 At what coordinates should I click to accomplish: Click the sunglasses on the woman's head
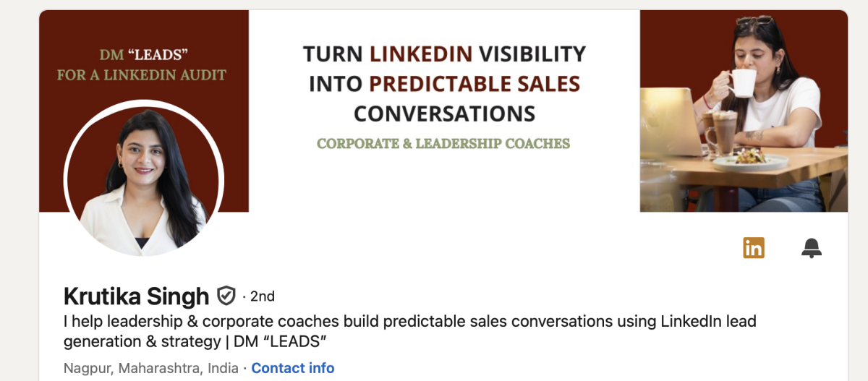754,20
